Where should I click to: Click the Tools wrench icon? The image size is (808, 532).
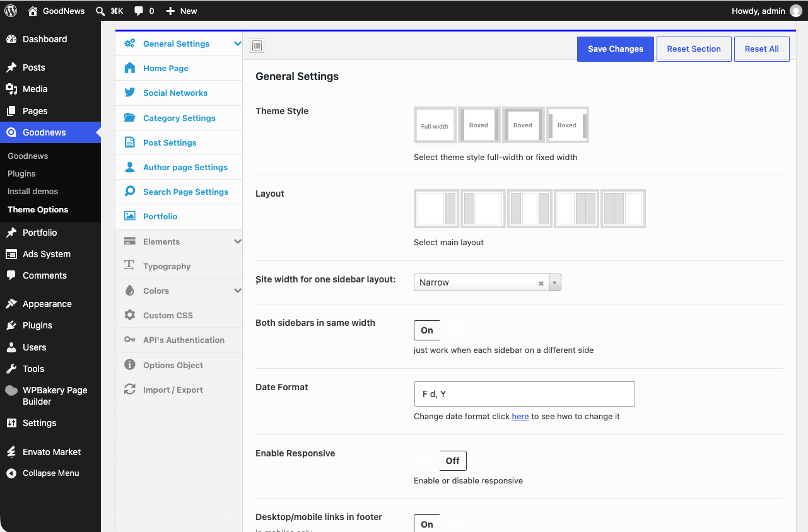click(11, 369)
